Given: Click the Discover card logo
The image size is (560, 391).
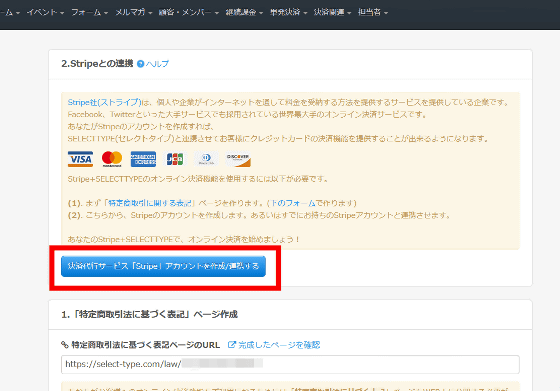Looking at the screenshot, I should [x=238, y=159].
